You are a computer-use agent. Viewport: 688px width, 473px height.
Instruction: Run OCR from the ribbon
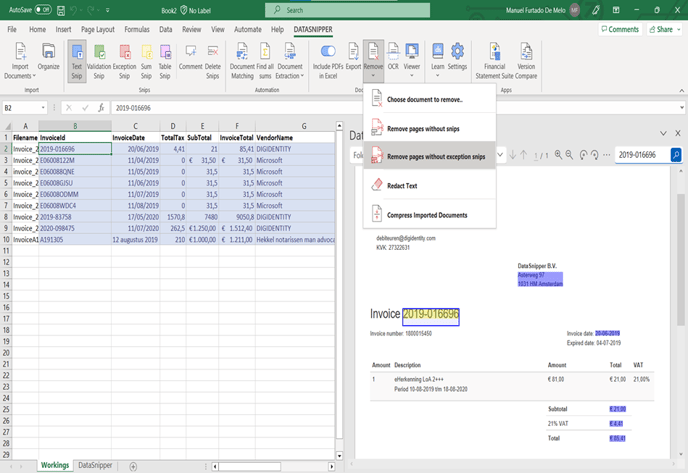(393, 57)
